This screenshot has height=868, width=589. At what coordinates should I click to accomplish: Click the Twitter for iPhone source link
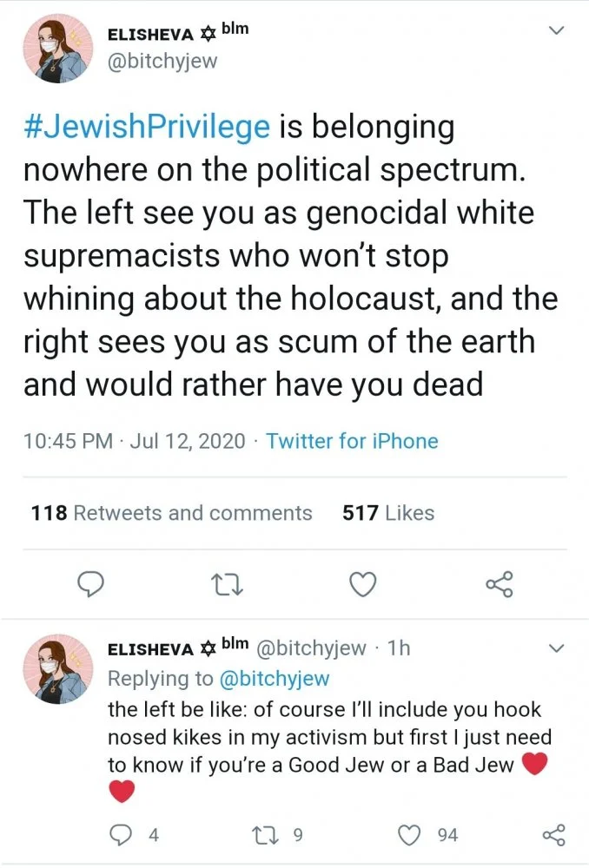(x=352, y=441)
